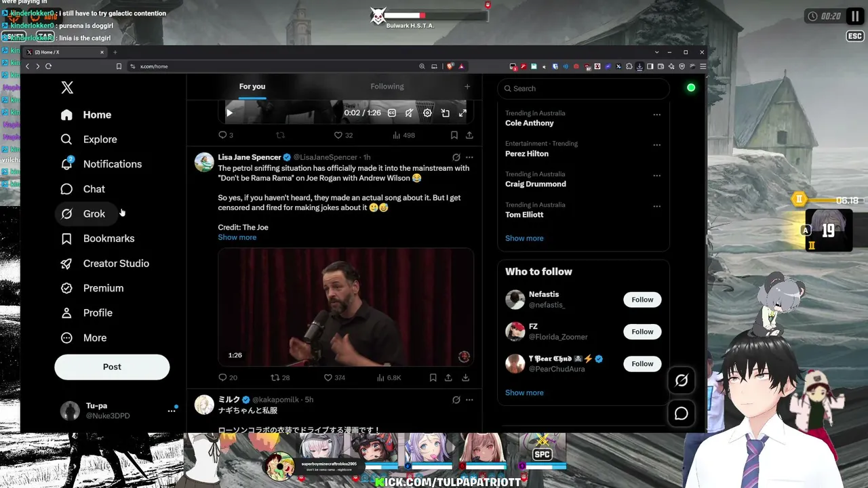Open more options for Perez Hilton trend
This screenshot has height=488, width=868.
[656, 145]
